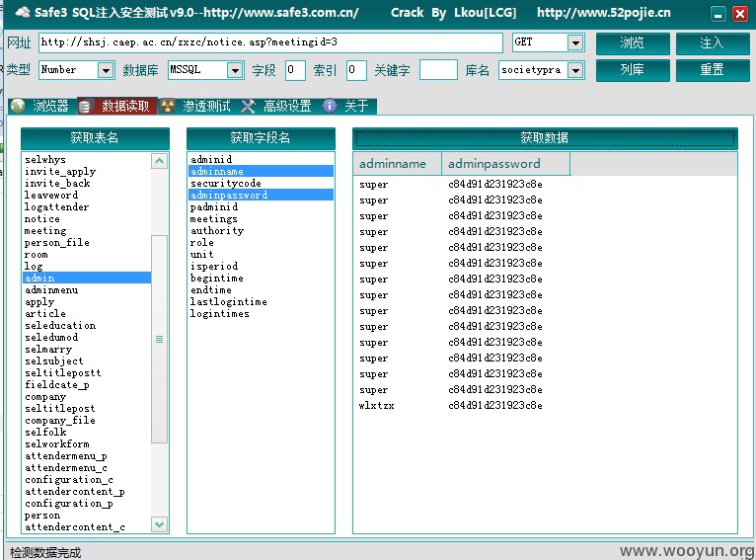Screen dimensions: 756x560
Task: Select the leaveword table
Action: click(87, 195)
